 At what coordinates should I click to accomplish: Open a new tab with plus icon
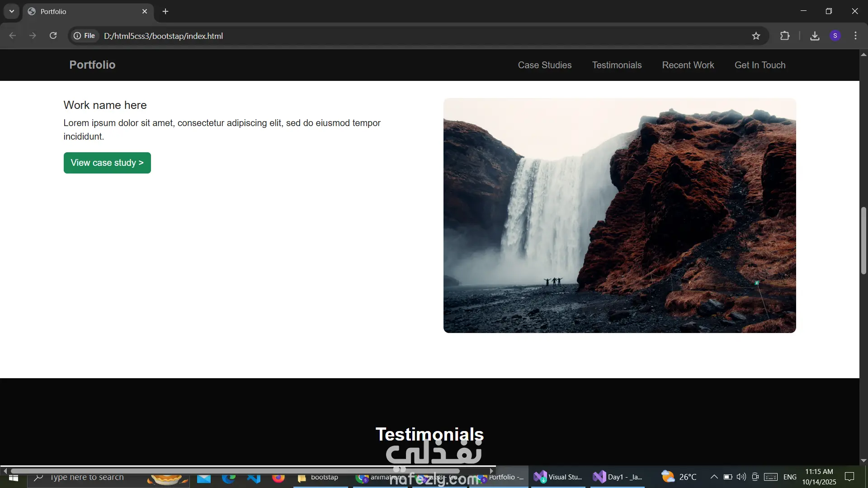[x=165, y=11]
